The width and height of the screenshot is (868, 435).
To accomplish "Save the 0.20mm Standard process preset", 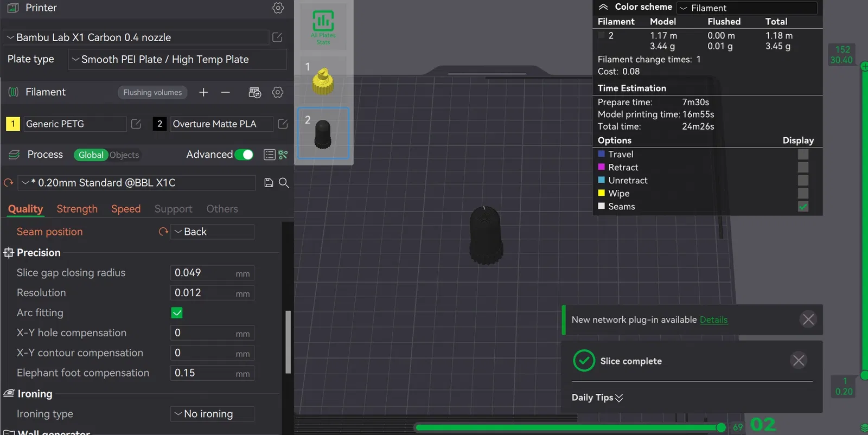I will pyautogui.click(x=269, y=183).
